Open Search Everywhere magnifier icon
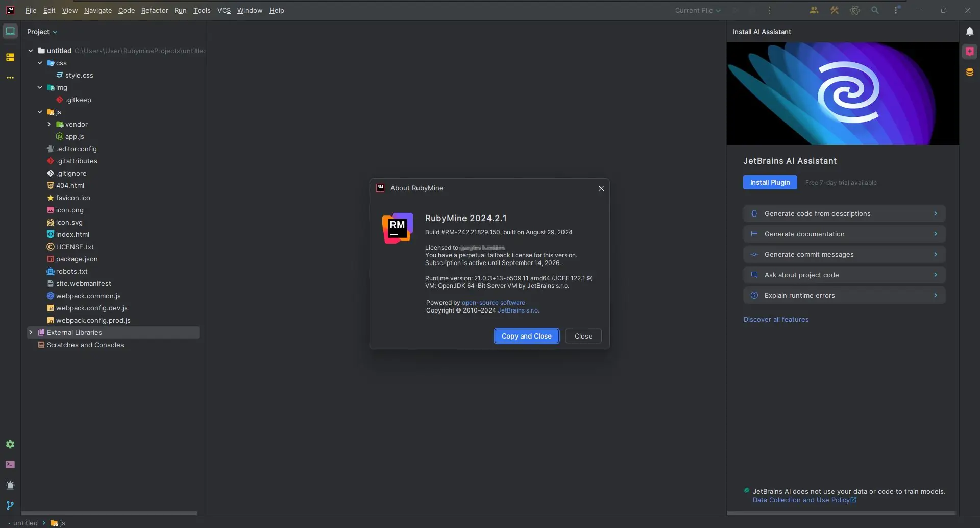 click(875, 10)
